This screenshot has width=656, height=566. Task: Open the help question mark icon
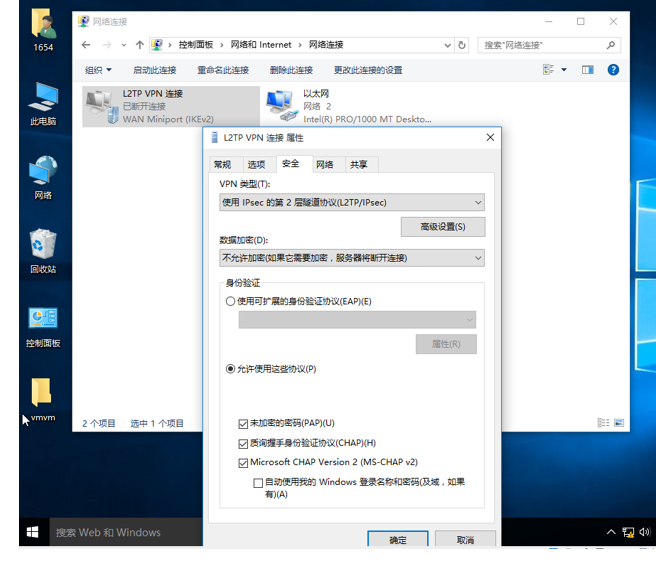[x=613, y=70]
